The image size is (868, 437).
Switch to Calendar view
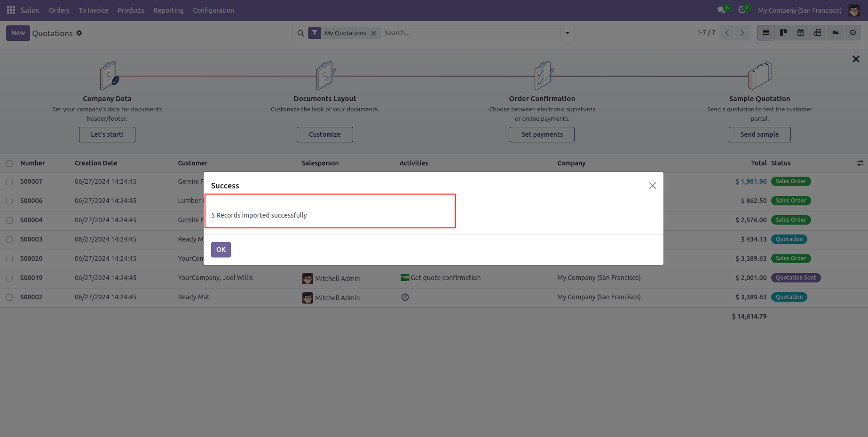(x=800, y=32)
